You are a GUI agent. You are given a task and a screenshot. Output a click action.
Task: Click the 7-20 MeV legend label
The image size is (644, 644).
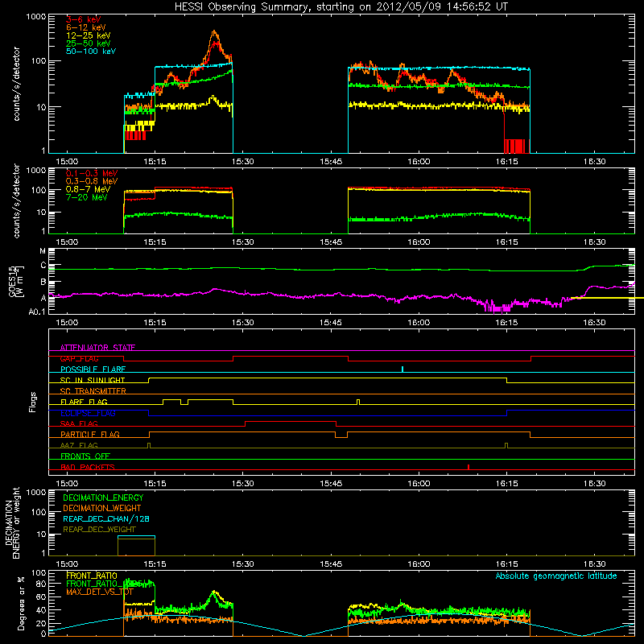coord(86,197)
